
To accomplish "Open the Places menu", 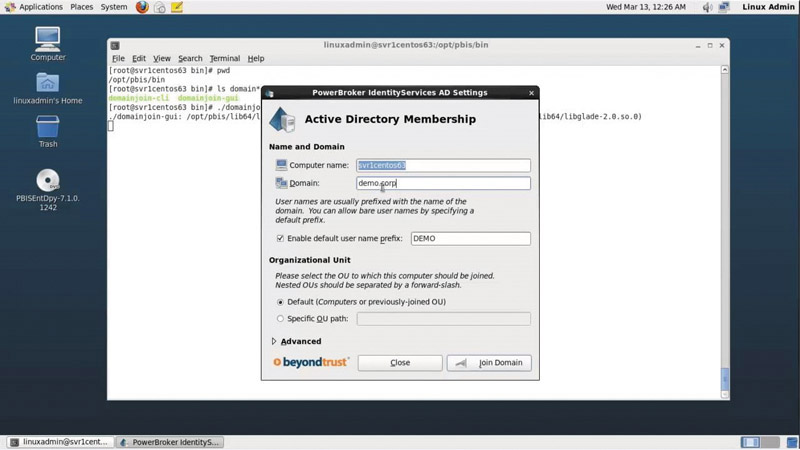I will tap(82, 7).
